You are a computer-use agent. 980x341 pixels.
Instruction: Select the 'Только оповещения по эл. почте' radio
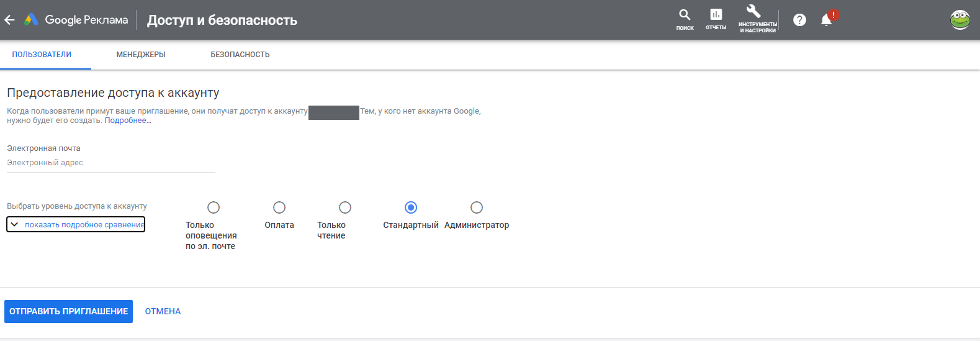tap(214, 207)
